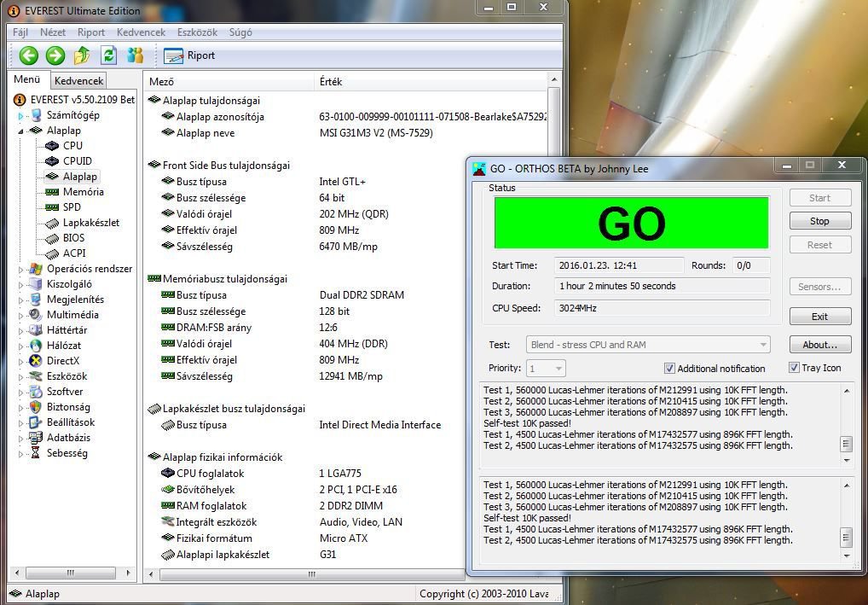Click the users icon in EVEREST toolbar
The image size is (868, 605).
pyautogui.click(x=135, y=55)
